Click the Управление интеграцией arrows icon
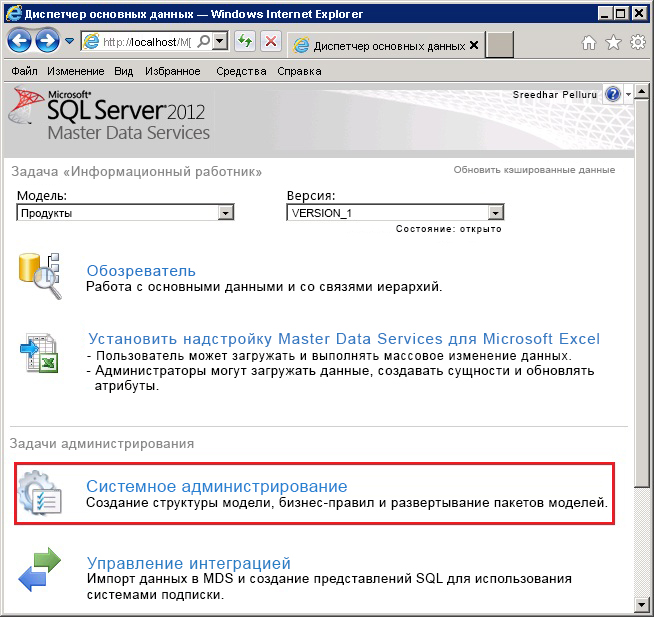Screen dimensions: 654x617 click(x=40, y=569)
